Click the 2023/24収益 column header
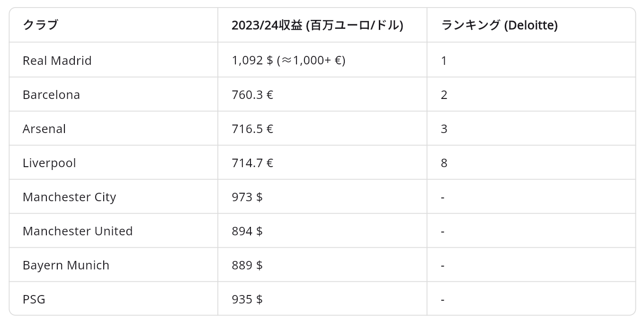Image resolution: width=644 pixels, height=322 pixels. 317,25
